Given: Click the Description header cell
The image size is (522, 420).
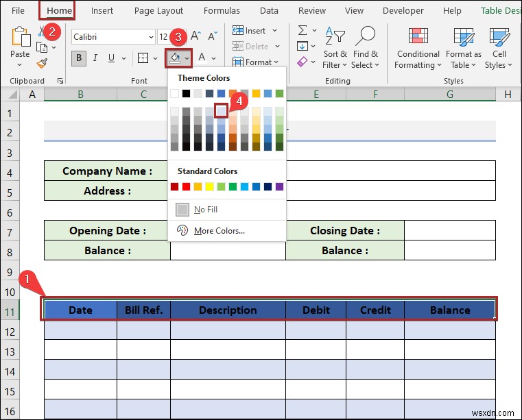Looking at the screenshot, I should coord(228,310).
